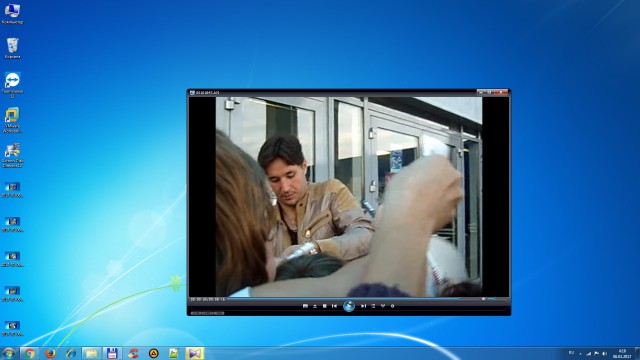Select the first video file thumbnail on the desktop
The height and width of the screenshot is (360, 640).
pos(12,190)
